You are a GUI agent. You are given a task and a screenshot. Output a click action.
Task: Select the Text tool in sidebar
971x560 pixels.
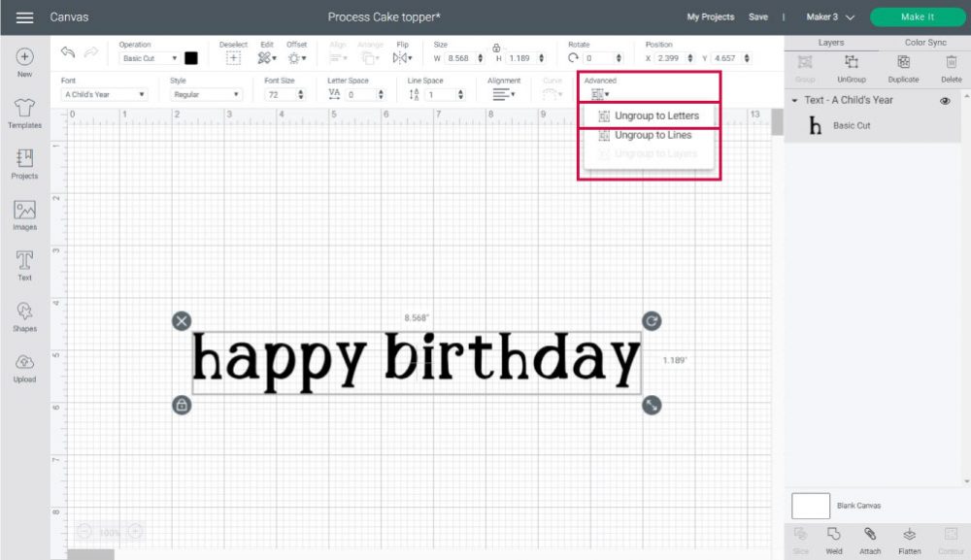click(24, 263)
